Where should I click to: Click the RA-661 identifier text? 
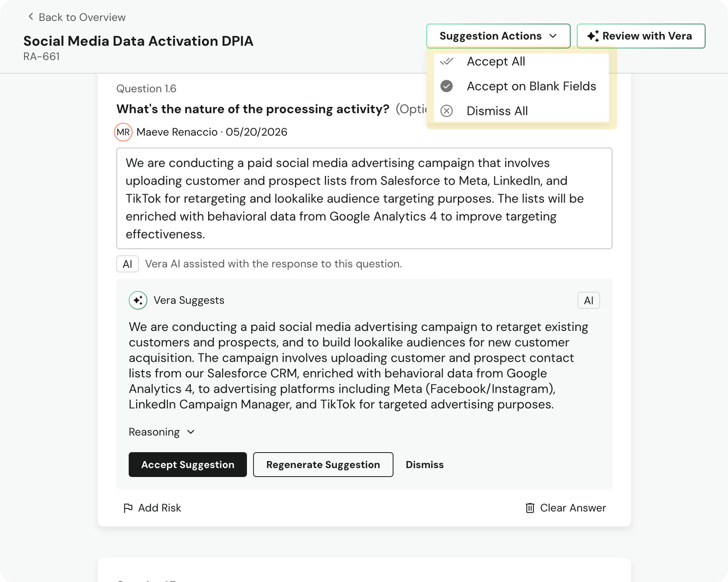click(41, 57)
